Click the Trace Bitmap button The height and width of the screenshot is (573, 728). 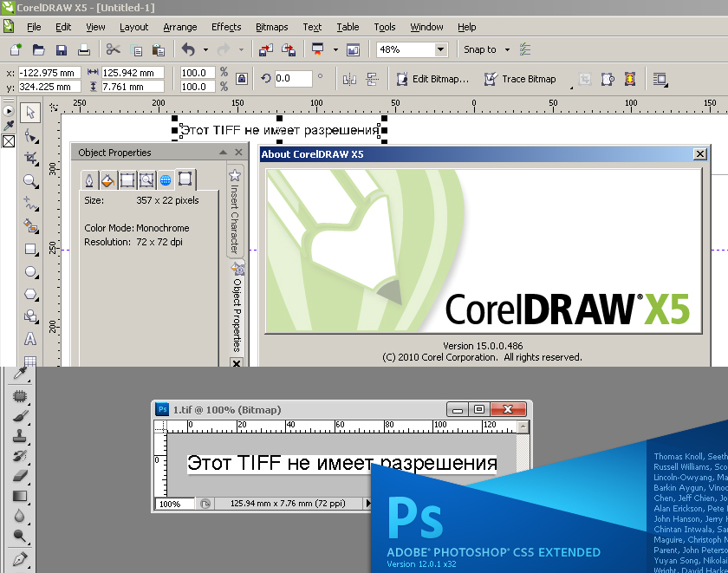(520, 79)
